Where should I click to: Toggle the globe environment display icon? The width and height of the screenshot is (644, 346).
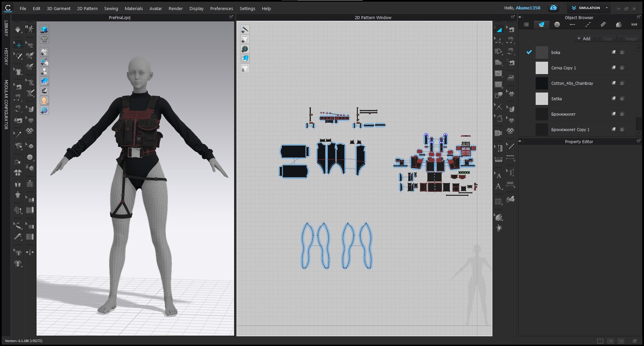click(x=44, y=110)
